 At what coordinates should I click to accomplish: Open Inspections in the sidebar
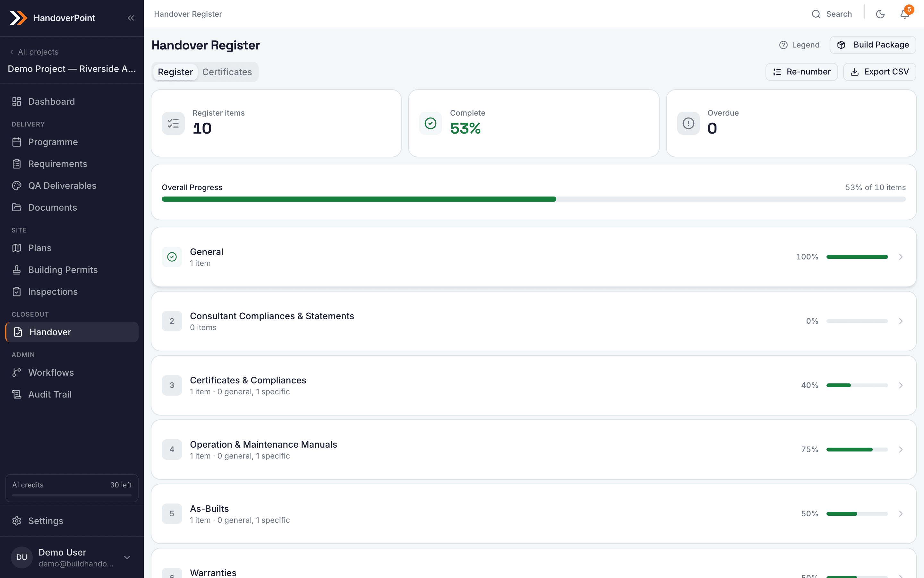tap(72, 291)
